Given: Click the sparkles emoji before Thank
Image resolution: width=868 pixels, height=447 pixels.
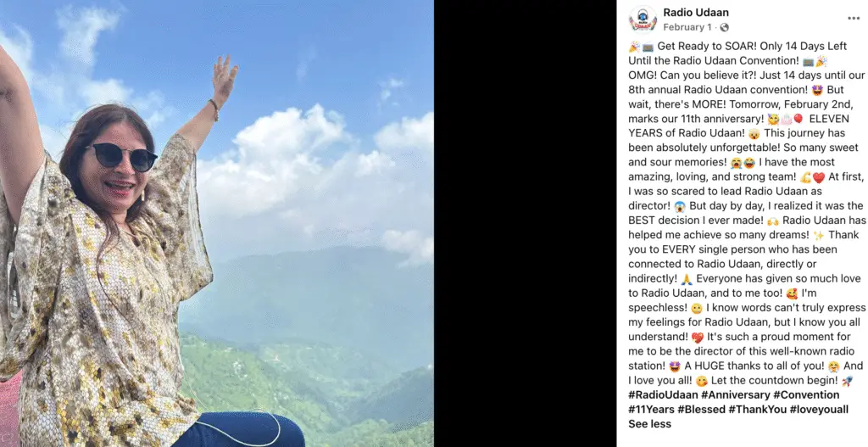Looking at the screenshot, I should click(x=819, y=235).
